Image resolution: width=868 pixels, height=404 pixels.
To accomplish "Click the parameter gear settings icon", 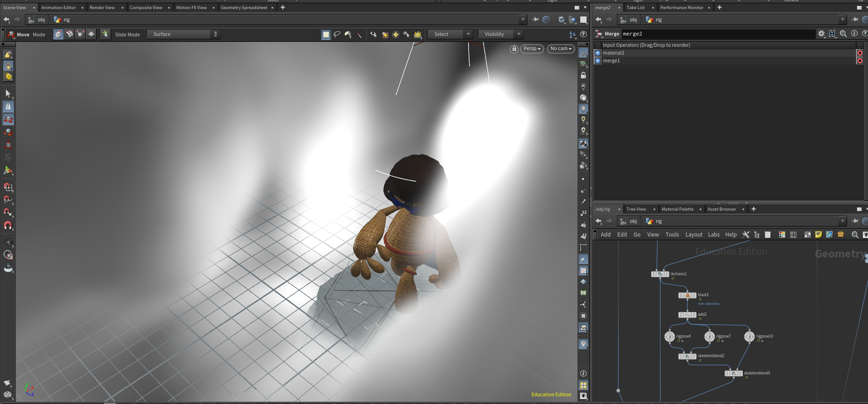I will pyautogui.click(x=822, y=34).
